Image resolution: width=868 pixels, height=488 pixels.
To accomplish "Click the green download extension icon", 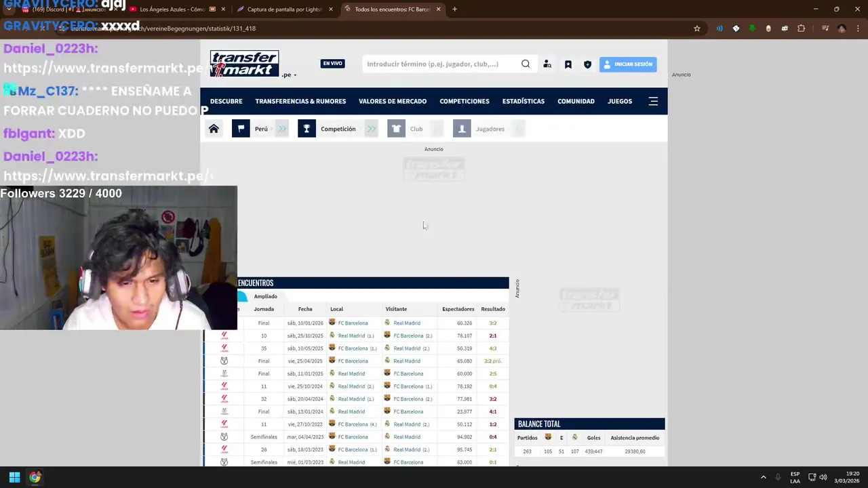I will pyautogui.click(x=752, y=28).
